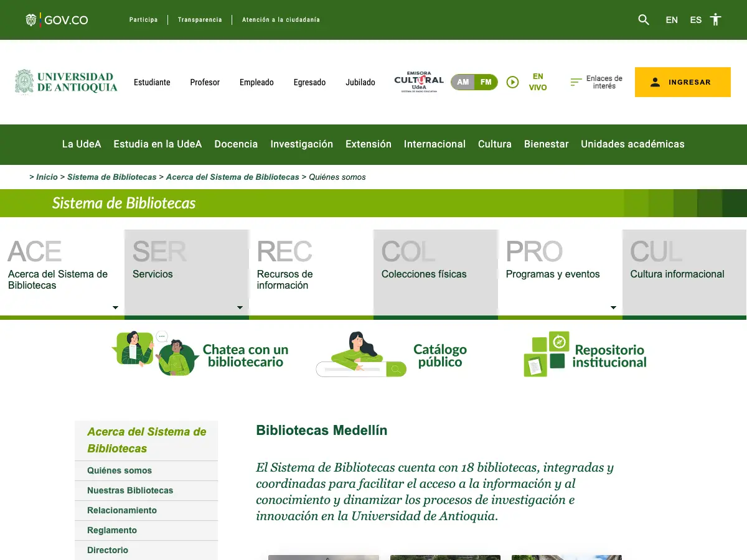Open Atención a la ciudadanía link
This screenshot has height=560, width=747.
pos(281,20)
